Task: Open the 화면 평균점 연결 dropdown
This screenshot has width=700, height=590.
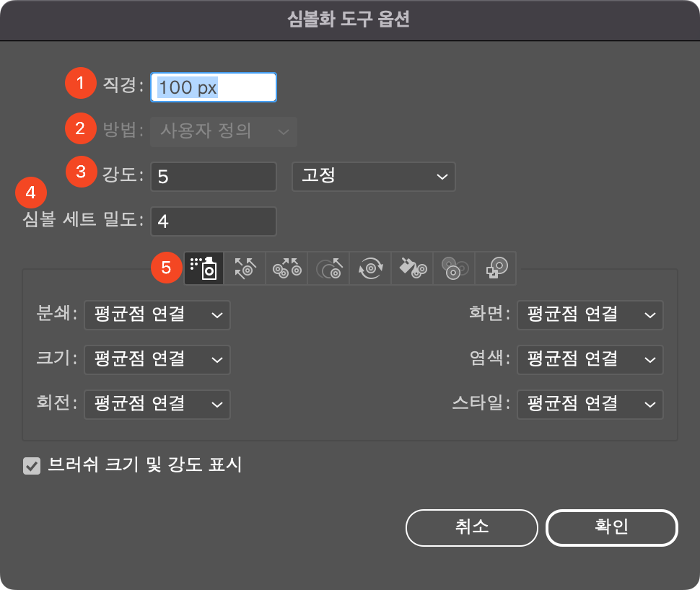Action: tap(590, 315)
